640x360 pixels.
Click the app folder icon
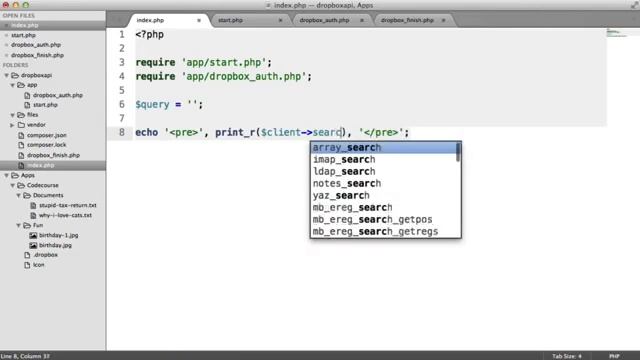21,85
